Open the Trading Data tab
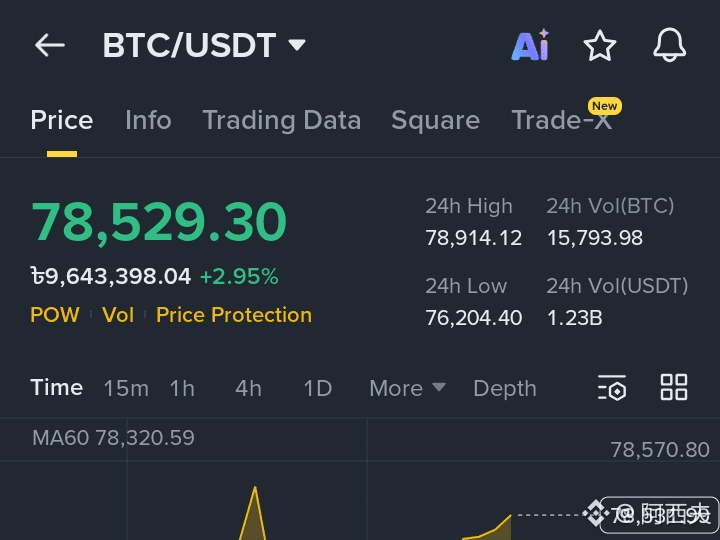The width and height of the screenshot is (720, 540). click(x=281, y=120)
